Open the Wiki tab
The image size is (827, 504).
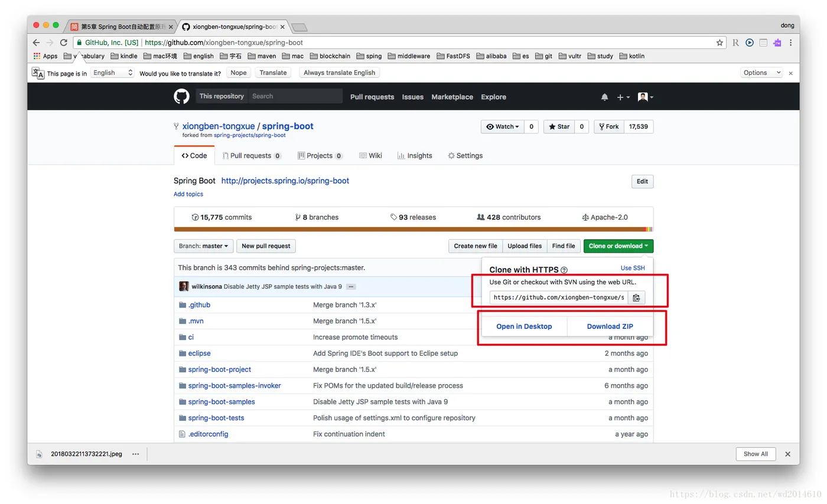[370, 156]
